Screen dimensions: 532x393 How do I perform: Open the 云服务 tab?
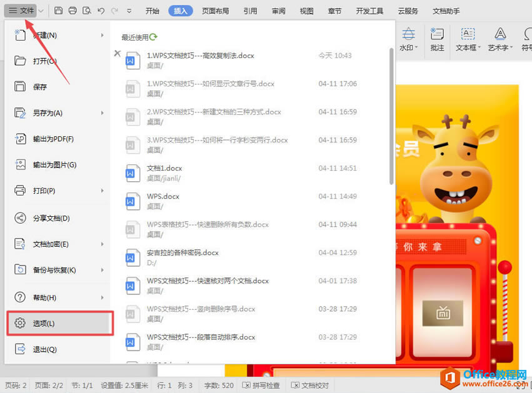(408, 11)
